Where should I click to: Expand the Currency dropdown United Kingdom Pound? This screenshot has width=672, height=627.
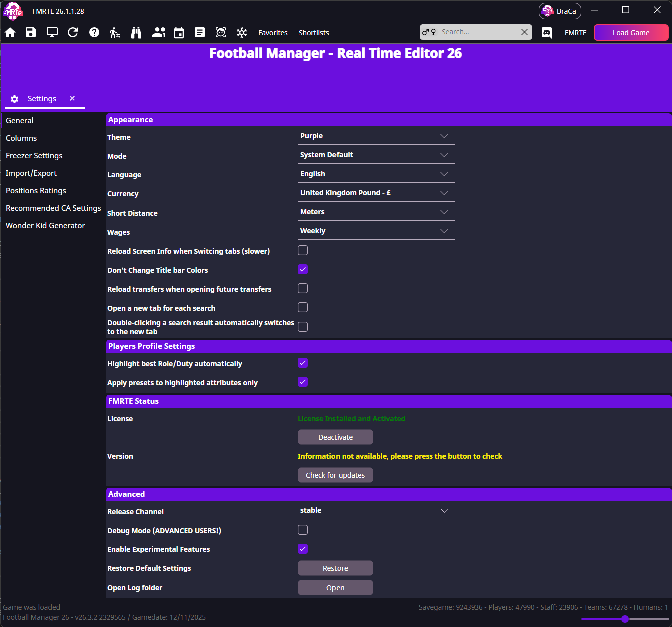click(376, 193)
